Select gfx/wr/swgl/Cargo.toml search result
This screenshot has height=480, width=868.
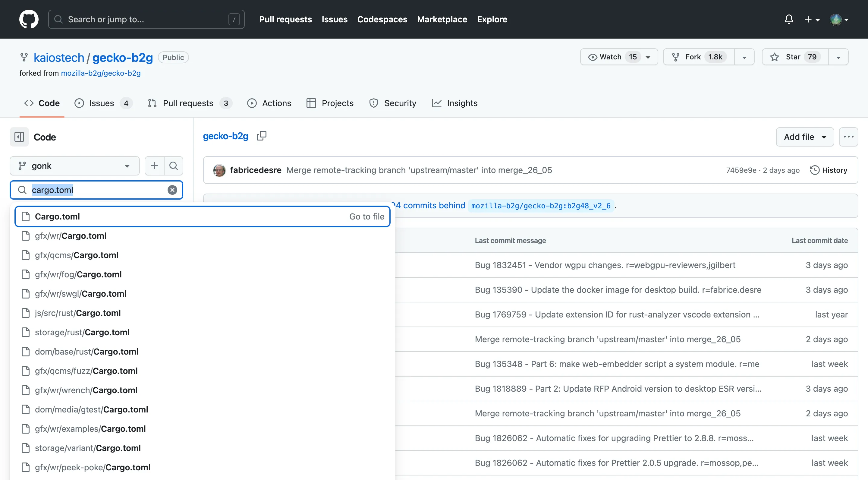[80, 294]
